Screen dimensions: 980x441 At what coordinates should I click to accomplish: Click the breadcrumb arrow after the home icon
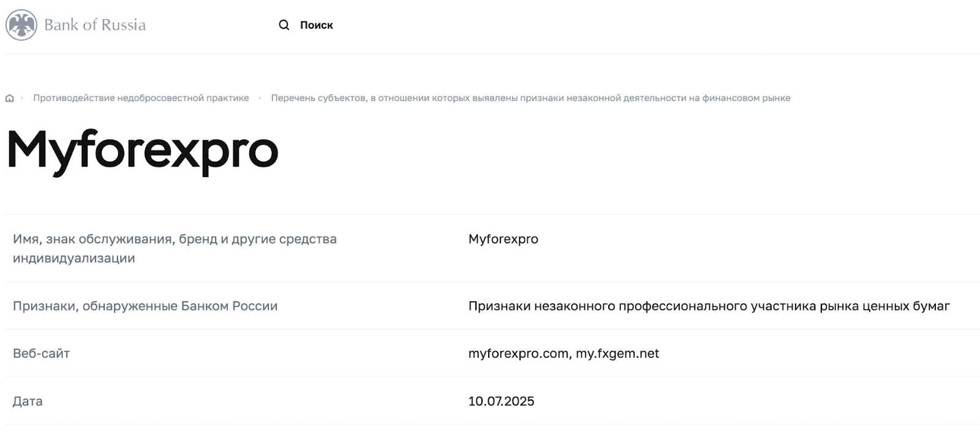(x=23, y=98)
